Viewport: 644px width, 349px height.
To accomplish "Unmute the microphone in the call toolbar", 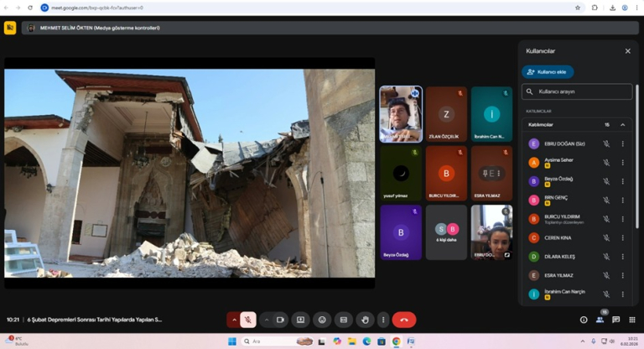I will click(x=248, y=320).
